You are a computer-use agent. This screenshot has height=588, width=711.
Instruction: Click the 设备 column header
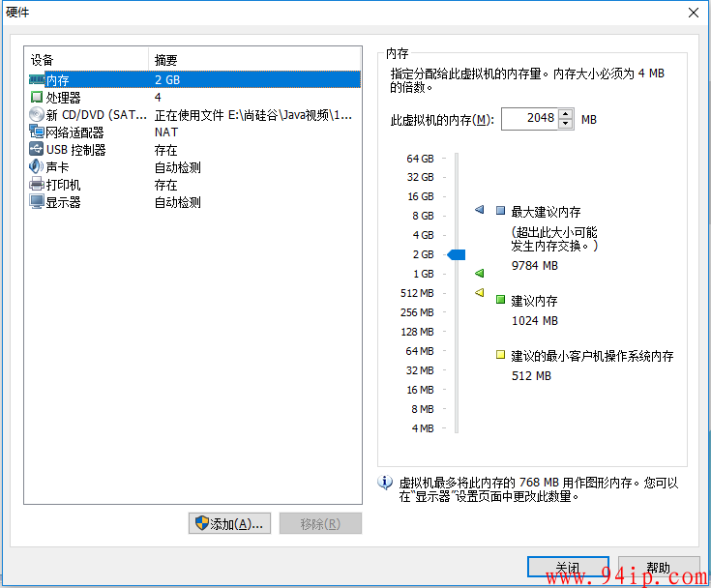click(87, 59)
